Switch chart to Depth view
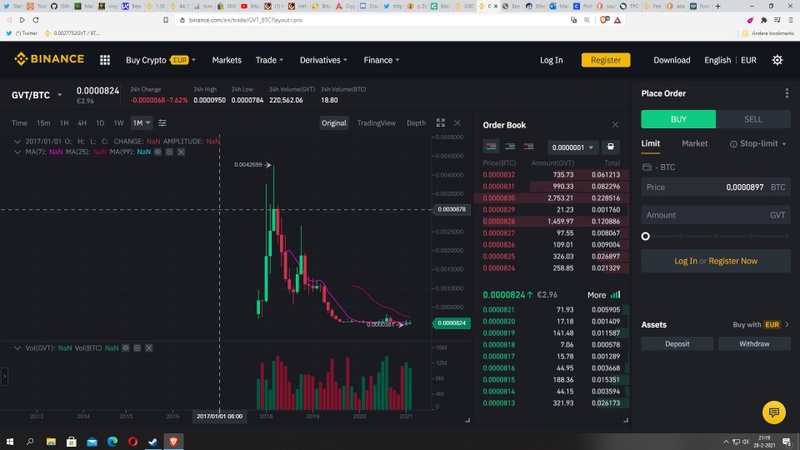The height and width of the screenshot is (450, 800). 416,123
